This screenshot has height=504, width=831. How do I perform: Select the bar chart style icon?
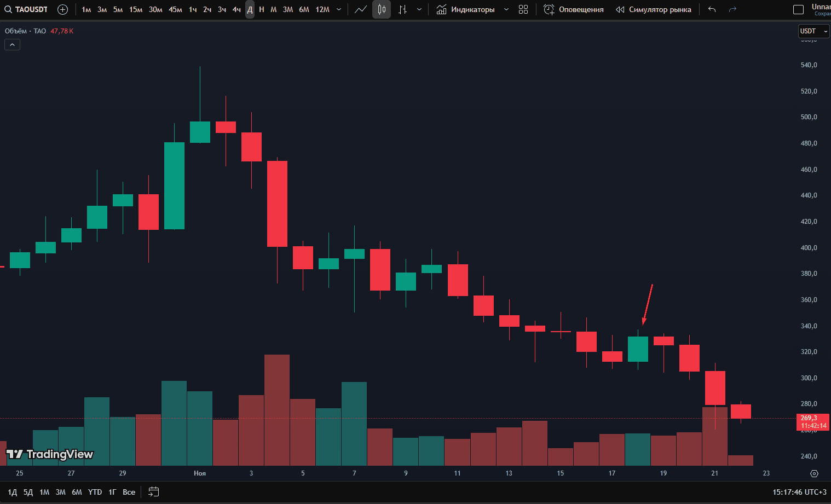[x=403, y=9]
